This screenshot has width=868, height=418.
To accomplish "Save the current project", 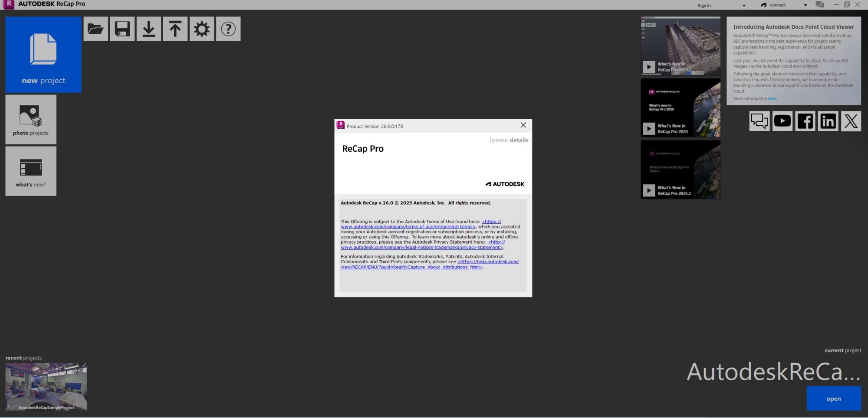I will click(122, 29).
